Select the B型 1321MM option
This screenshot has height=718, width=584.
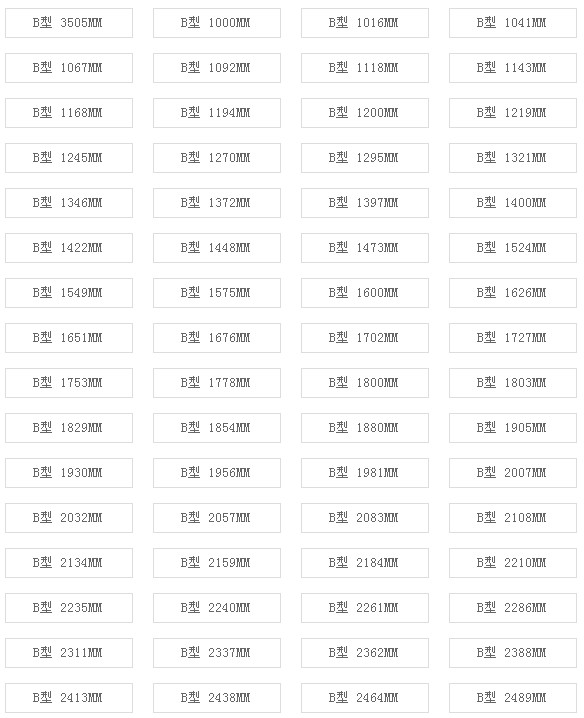513,158
